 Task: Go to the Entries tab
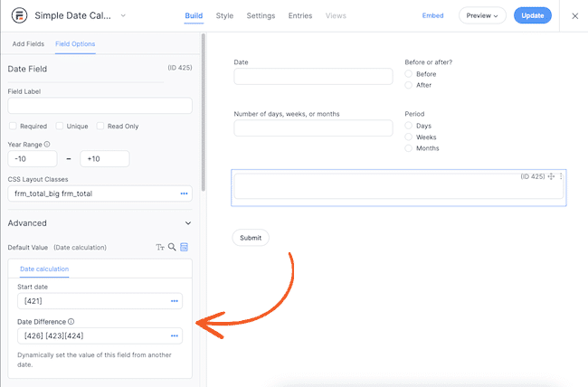[300, 15]
